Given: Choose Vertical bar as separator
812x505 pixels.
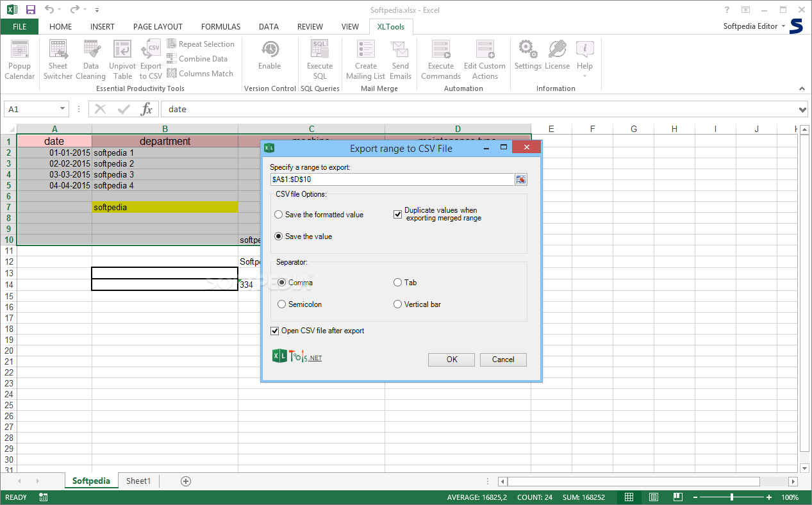Looking at the screenshot, I should 417,304.
